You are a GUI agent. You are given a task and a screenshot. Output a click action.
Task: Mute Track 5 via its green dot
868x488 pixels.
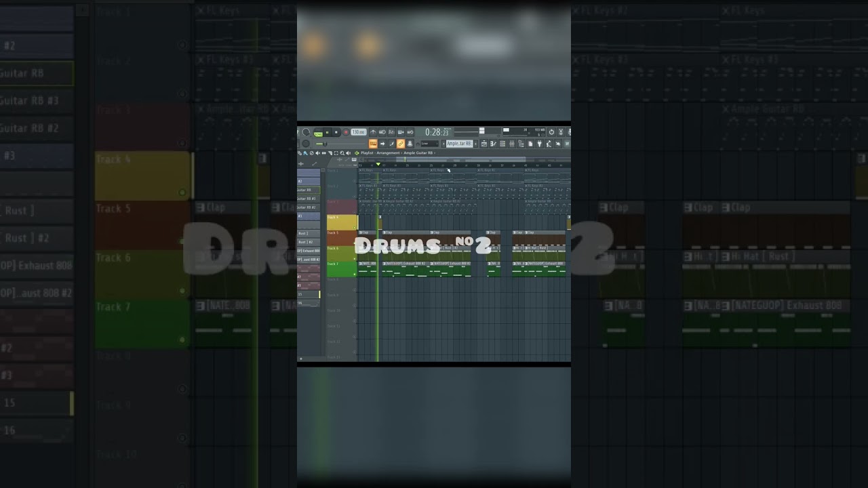tap(355, 243)
